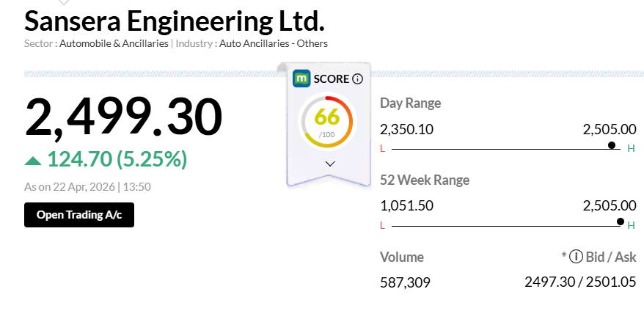Select the current price 2,499.30
644x311 pixels.
(x=124, y=117)
